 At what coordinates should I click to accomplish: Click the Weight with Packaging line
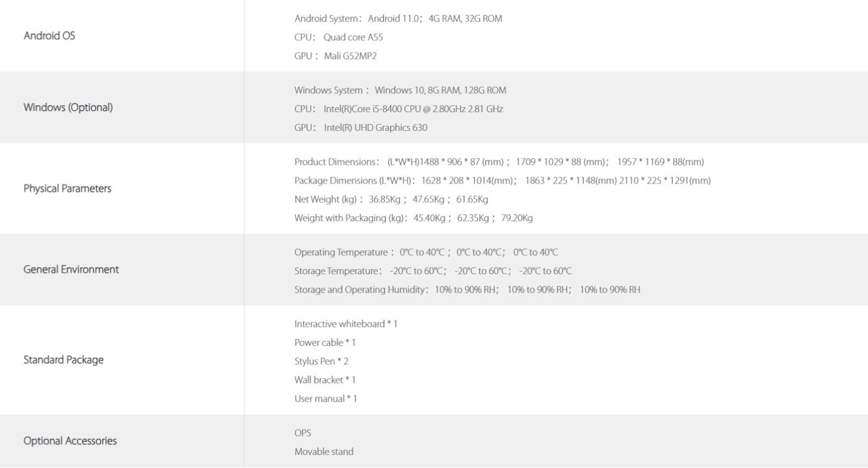point(414,218)
